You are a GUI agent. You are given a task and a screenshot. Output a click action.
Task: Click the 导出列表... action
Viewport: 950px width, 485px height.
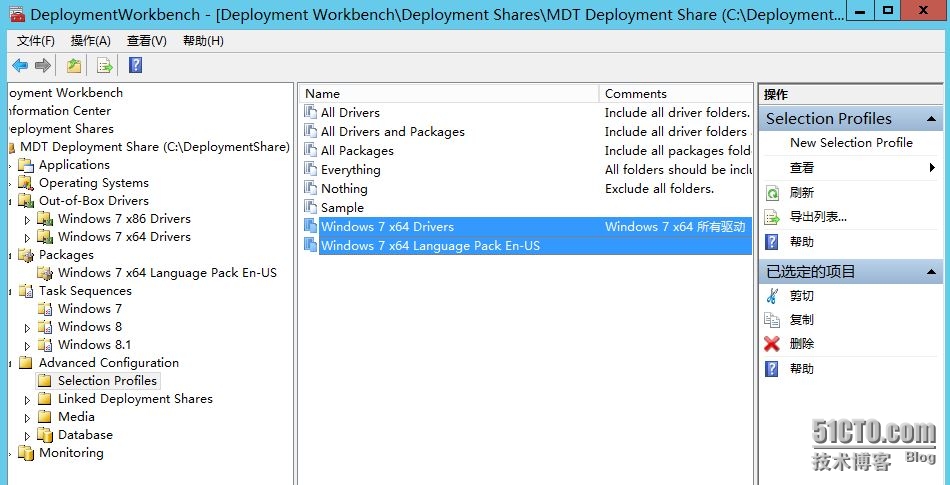818,217
